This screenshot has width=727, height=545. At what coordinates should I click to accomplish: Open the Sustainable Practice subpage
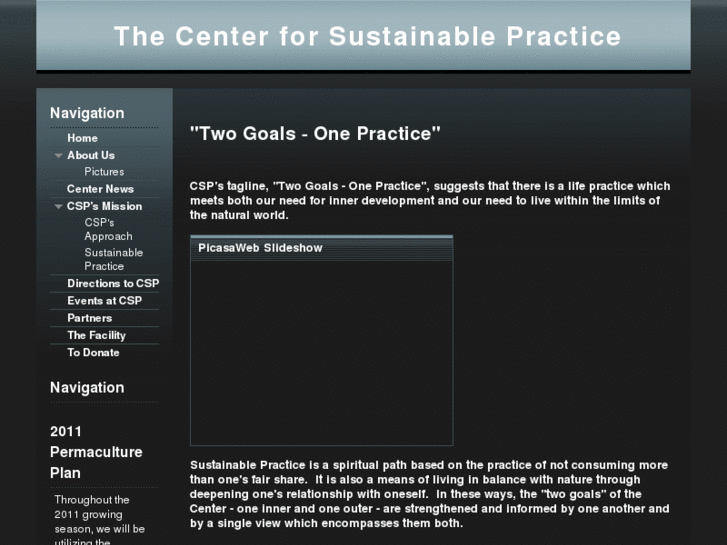click(x=113, y=259)
